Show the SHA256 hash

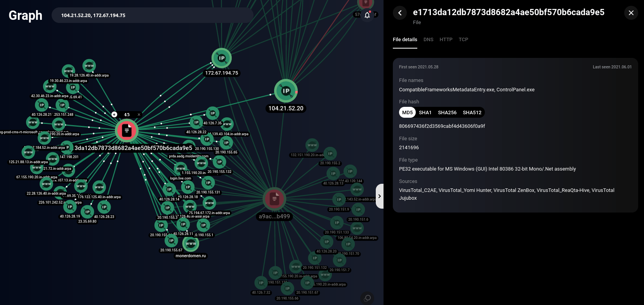point(447,113)
